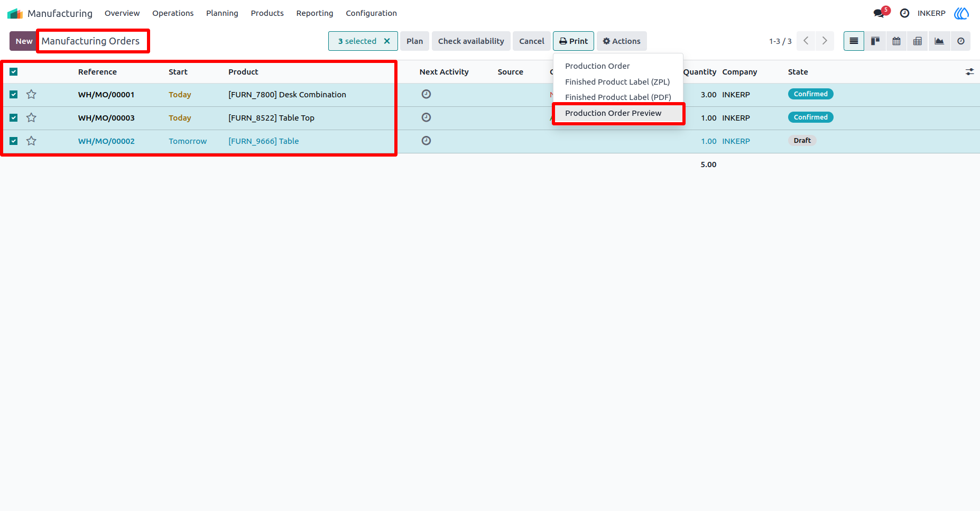980x511 pixels.
Task: Choose Production Order from Print menu
Action: tap(618, 66)
